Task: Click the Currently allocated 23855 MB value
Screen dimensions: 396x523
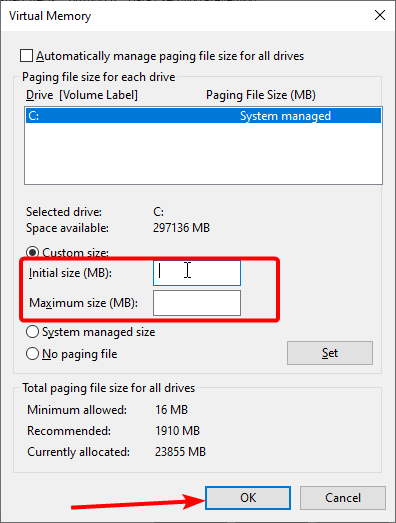Action: pyautogui.click(x=180, y=452)
